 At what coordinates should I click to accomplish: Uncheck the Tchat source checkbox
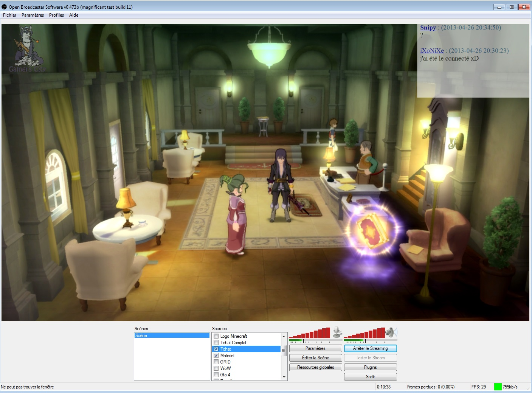pos(216,349)
